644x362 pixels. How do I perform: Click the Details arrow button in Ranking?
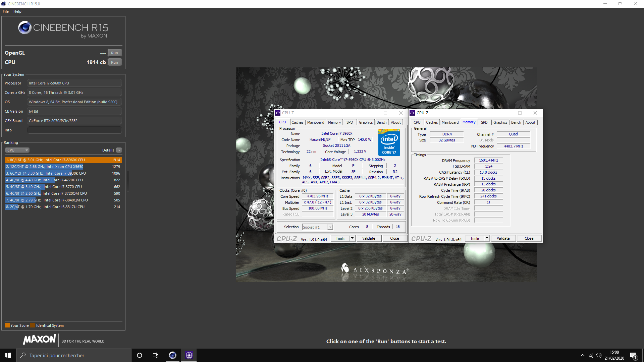coord(119,150)
